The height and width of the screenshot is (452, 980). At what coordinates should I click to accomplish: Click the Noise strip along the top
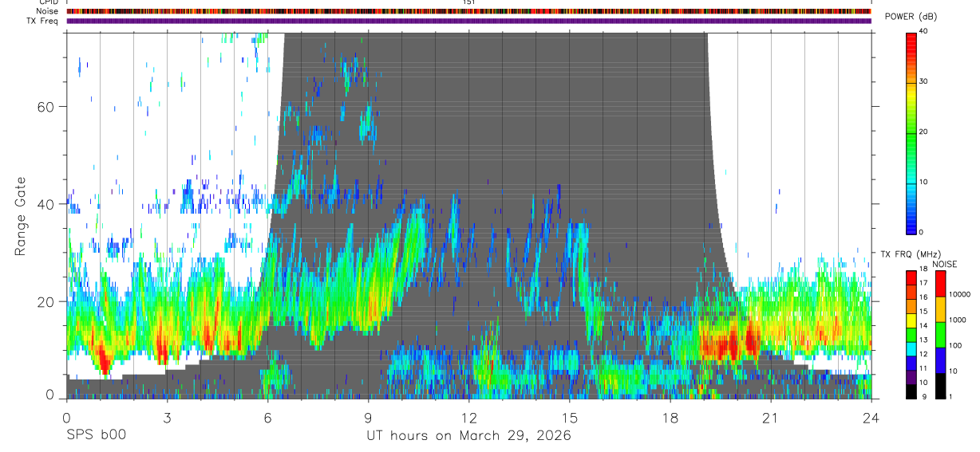tap(468, 12)
